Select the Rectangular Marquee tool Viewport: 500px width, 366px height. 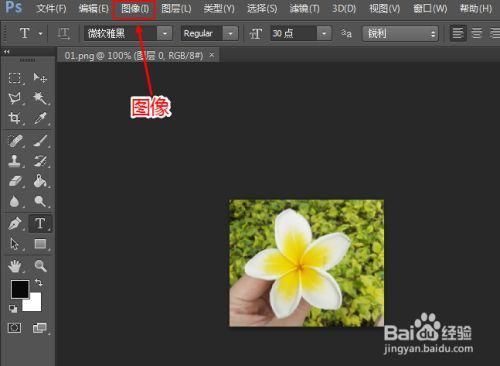[15, 78]
